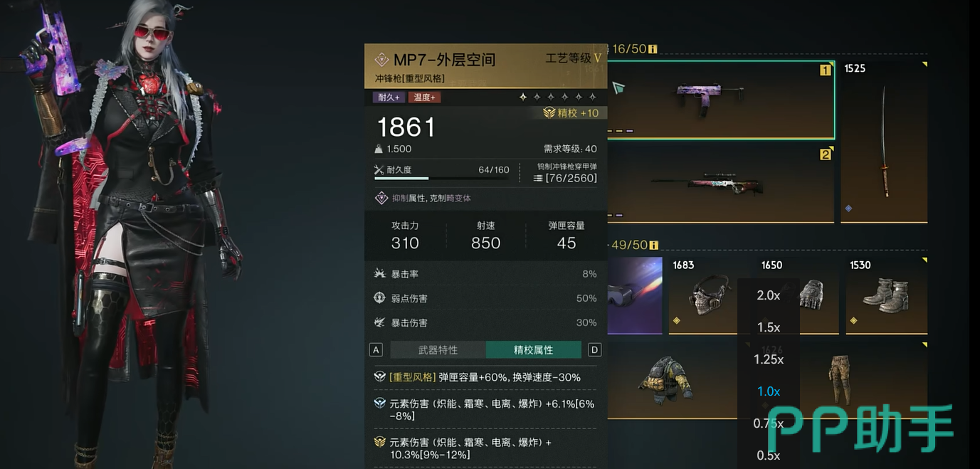Select the katana melee weapon rated 1525

pos(884,142)
